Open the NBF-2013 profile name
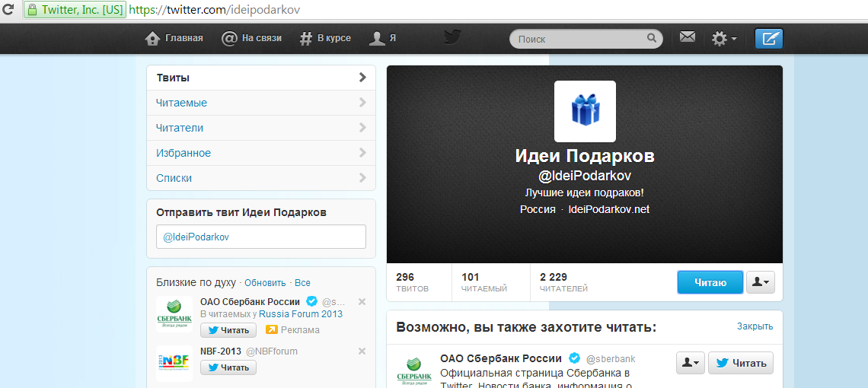Image resolution: width=868 pixels, height=388 pixels. pyautogui.click(x=221, y=351)
